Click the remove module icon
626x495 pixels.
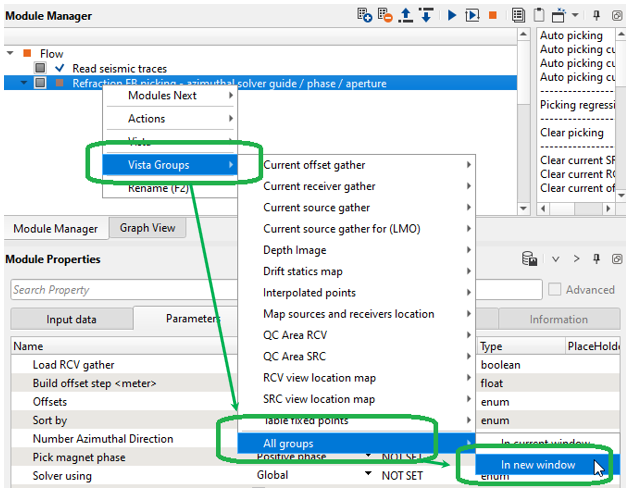(385, 15)
